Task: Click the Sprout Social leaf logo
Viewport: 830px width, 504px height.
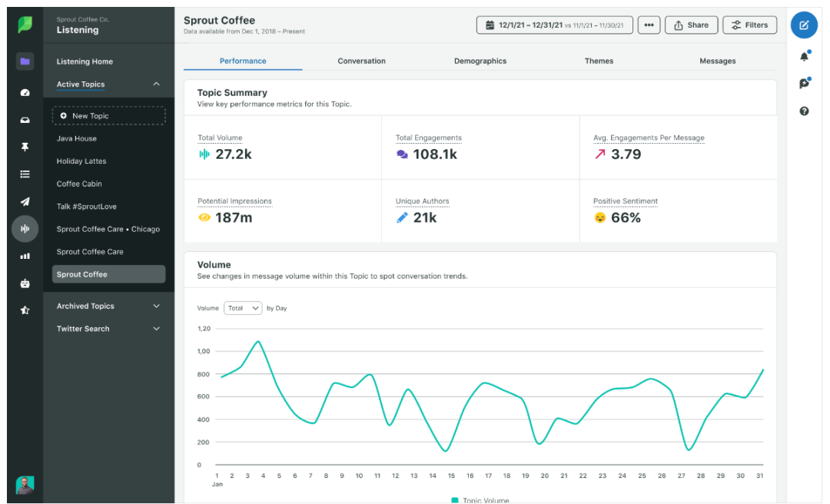Action: (25, 25)
